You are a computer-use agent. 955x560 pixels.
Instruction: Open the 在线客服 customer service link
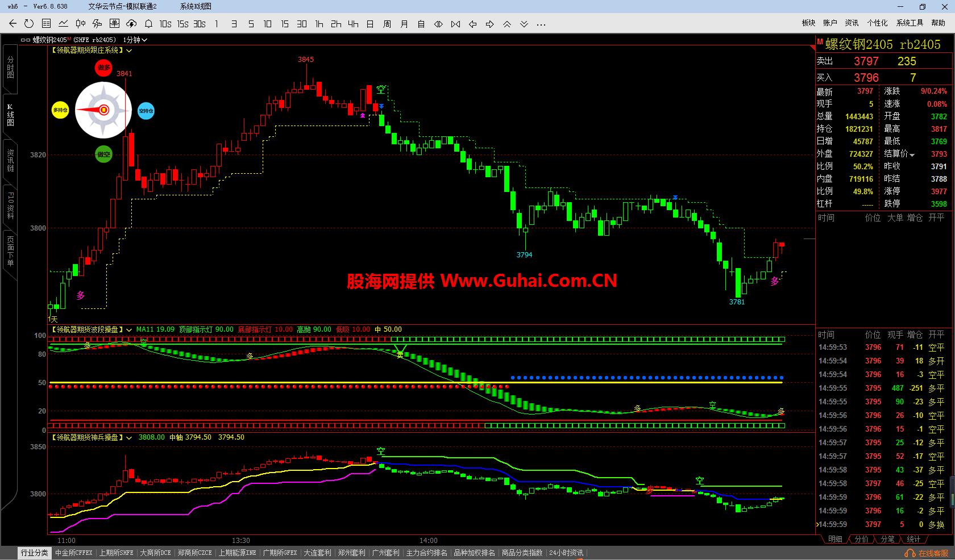(928, 552)
